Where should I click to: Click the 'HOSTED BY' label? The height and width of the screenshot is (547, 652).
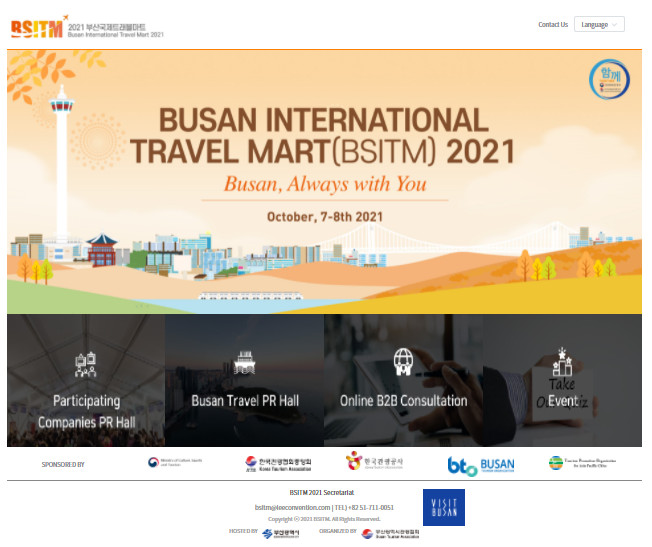(243, 531)
